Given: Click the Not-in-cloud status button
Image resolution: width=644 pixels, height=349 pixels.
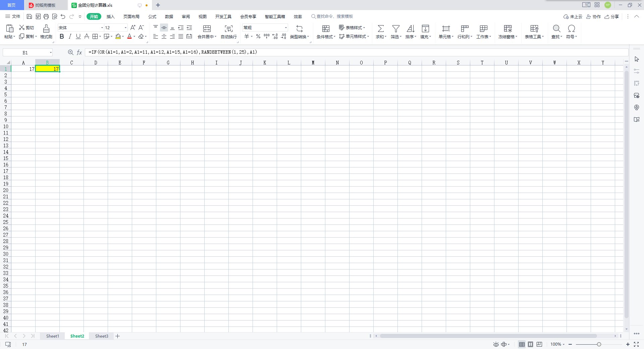Looking at the screenshot, I should click(x=573, y=16).
